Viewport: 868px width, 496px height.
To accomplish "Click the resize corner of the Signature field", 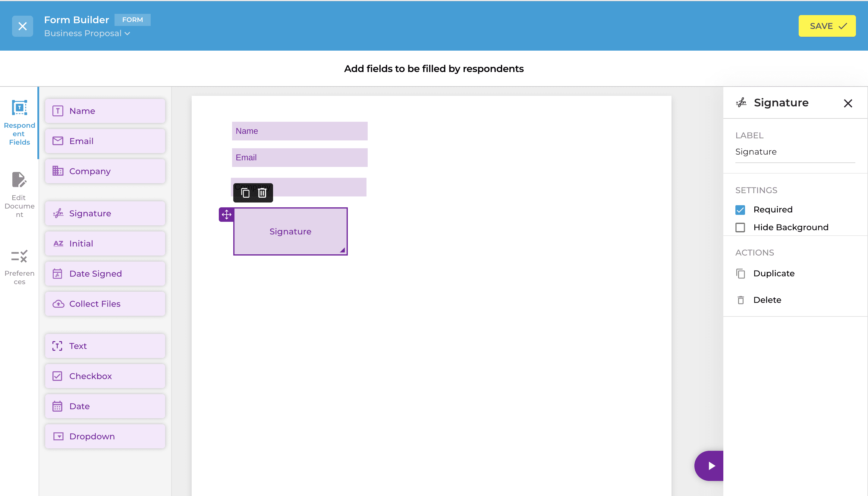I will (342, 250).
